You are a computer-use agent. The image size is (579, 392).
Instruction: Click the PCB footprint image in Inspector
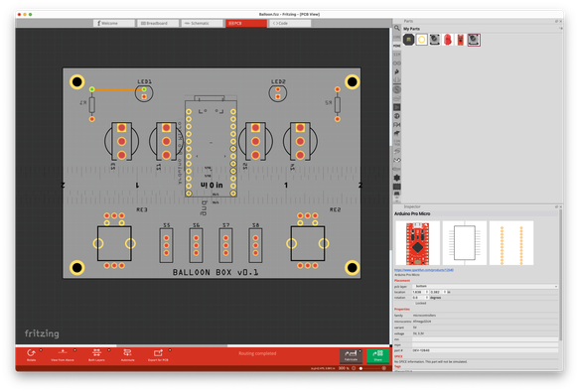click(x=511, y=243)
